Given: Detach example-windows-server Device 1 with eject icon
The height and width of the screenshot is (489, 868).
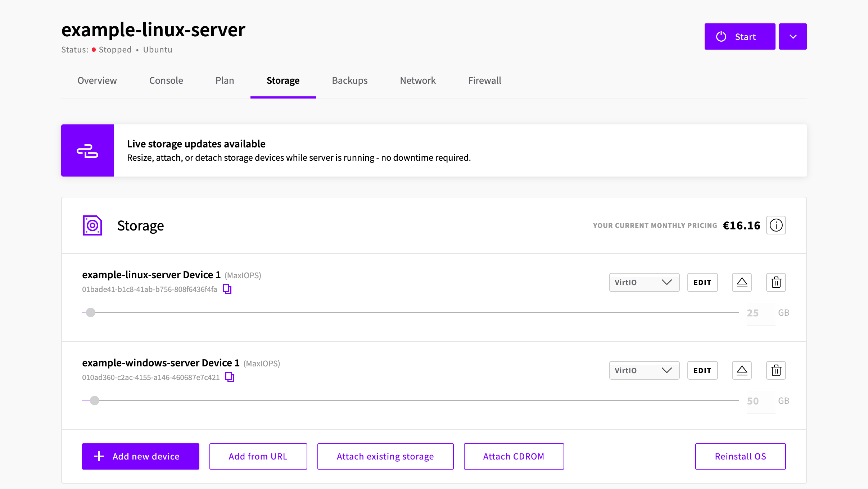Looking at the screenshot, I should tap(742, 370).
